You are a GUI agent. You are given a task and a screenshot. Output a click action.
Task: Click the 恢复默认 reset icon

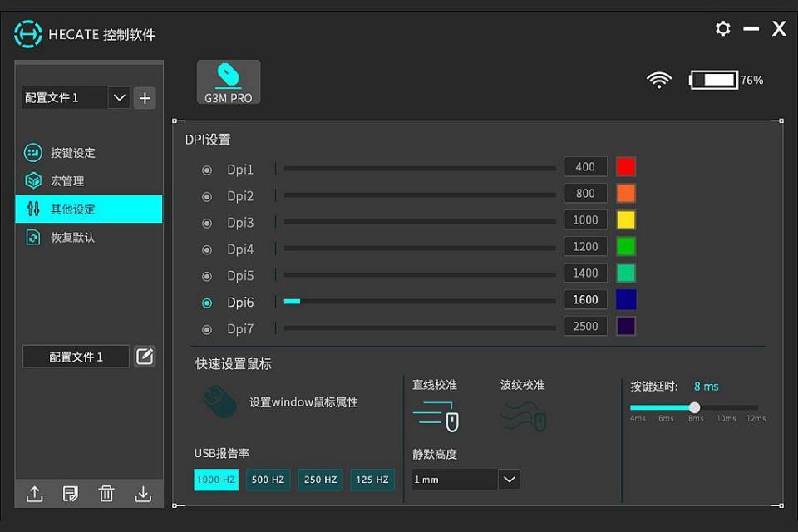(x=33, y=237)
